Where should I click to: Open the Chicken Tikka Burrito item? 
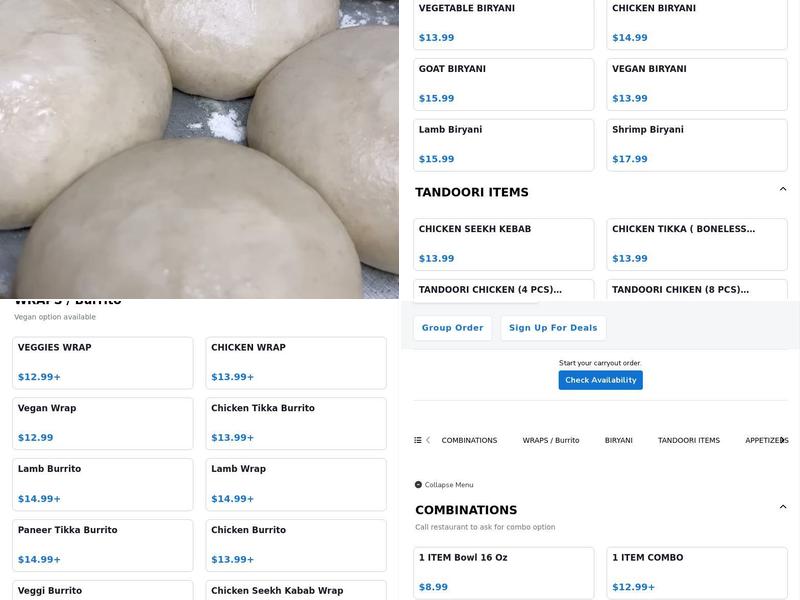click(296, 423)
